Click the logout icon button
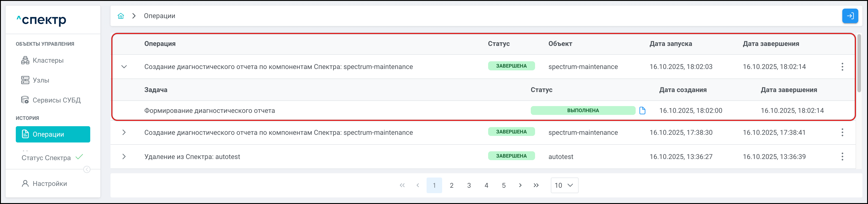The height and width of the screenshot is (204, 868). (x=850, y=16)
